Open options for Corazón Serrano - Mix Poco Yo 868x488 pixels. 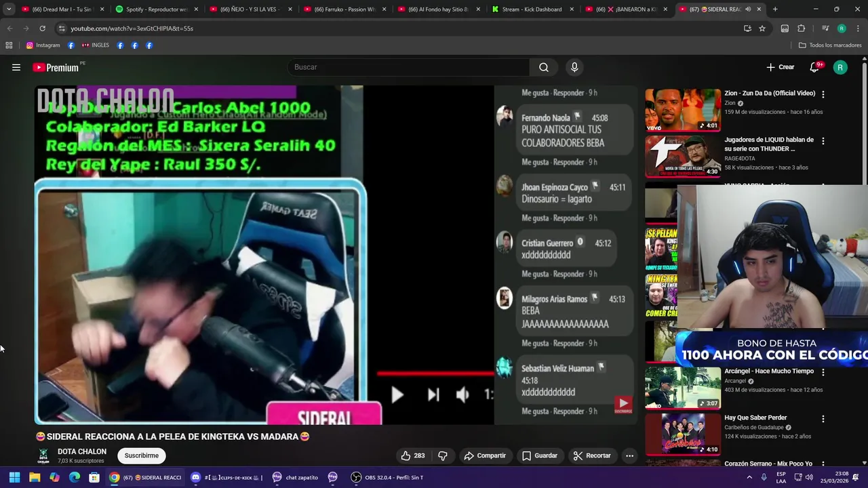[823, 465]
